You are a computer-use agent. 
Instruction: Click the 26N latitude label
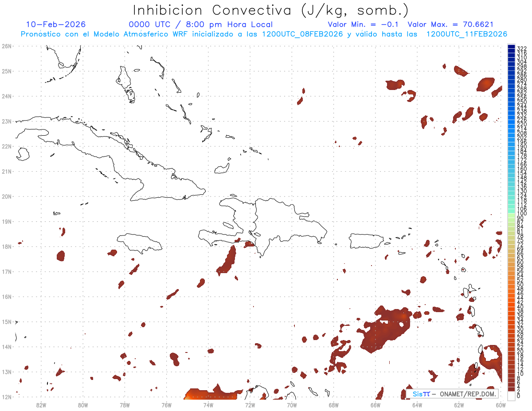click(7, 46)
